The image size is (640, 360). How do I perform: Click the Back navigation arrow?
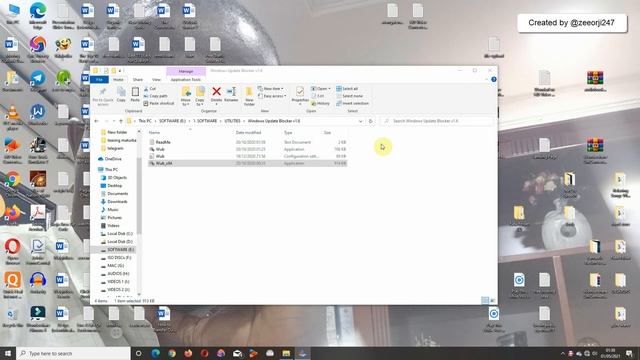[97, 121]
